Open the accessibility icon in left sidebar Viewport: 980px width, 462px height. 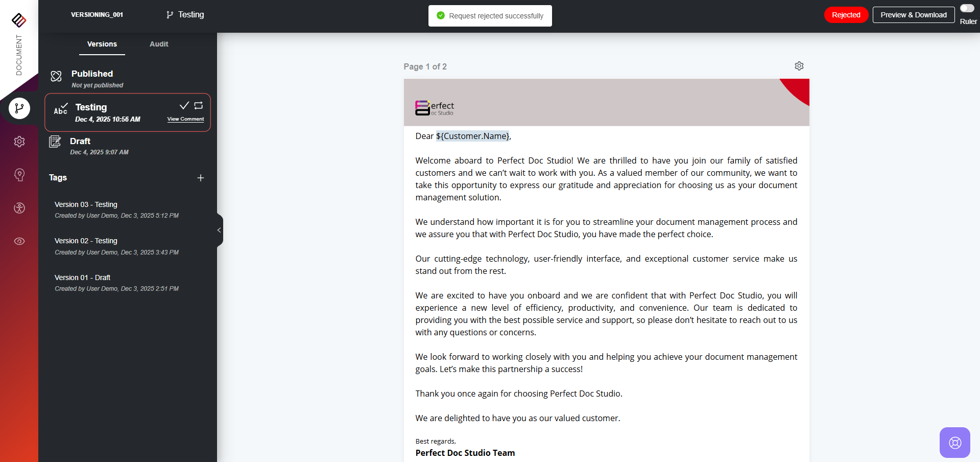(19, 208)
